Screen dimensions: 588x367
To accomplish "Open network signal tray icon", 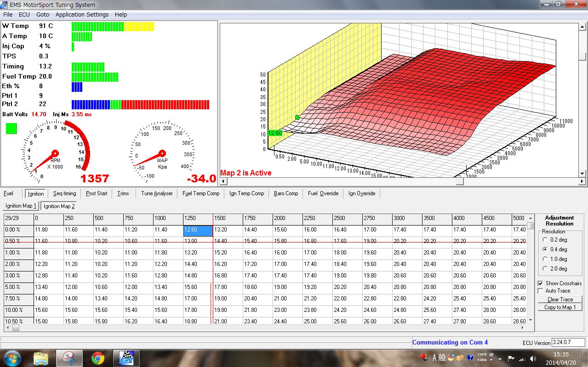I will (x=522, y=358).
